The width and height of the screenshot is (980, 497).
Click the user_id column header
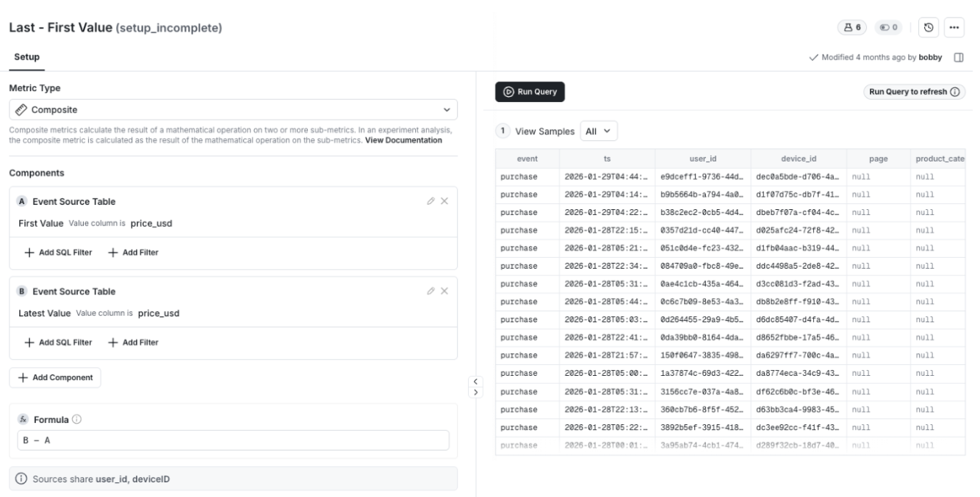coord(702,159)
